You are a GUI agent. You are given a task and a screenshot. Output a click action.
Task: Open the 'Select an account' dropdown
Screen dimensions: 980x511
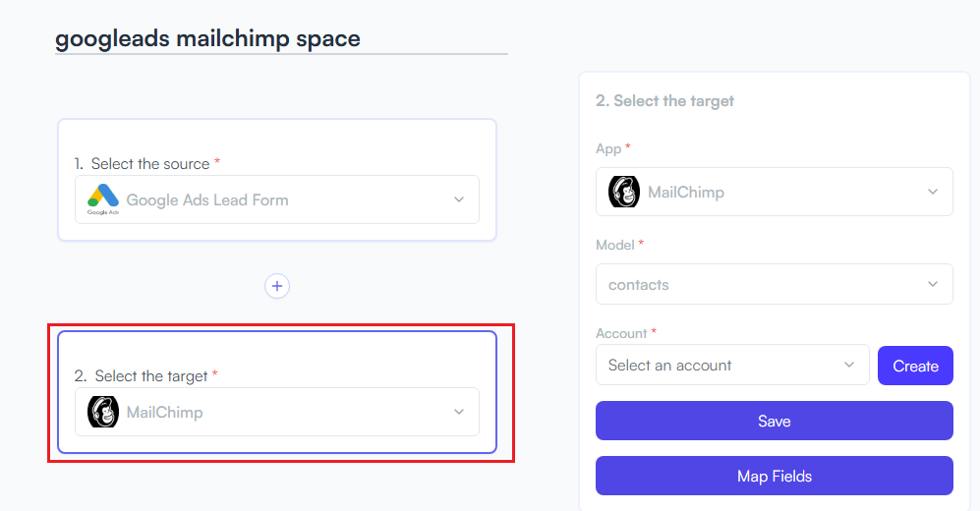pos(732,365)
